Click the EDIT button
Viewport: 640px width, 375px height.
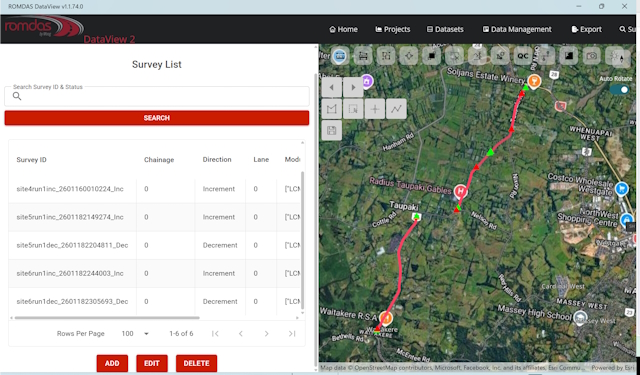tap(151, 363)
